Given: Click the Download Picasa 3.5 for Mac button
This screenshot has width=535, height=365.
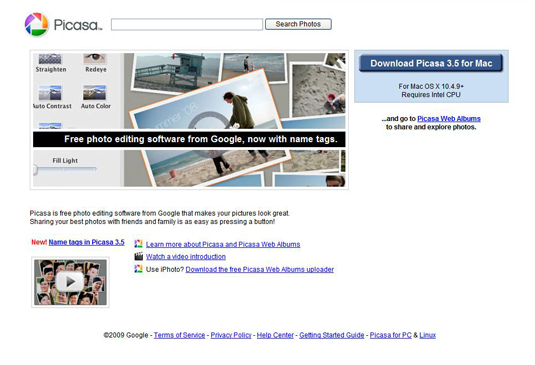Looking at the screenshot, I should [431, 63].
